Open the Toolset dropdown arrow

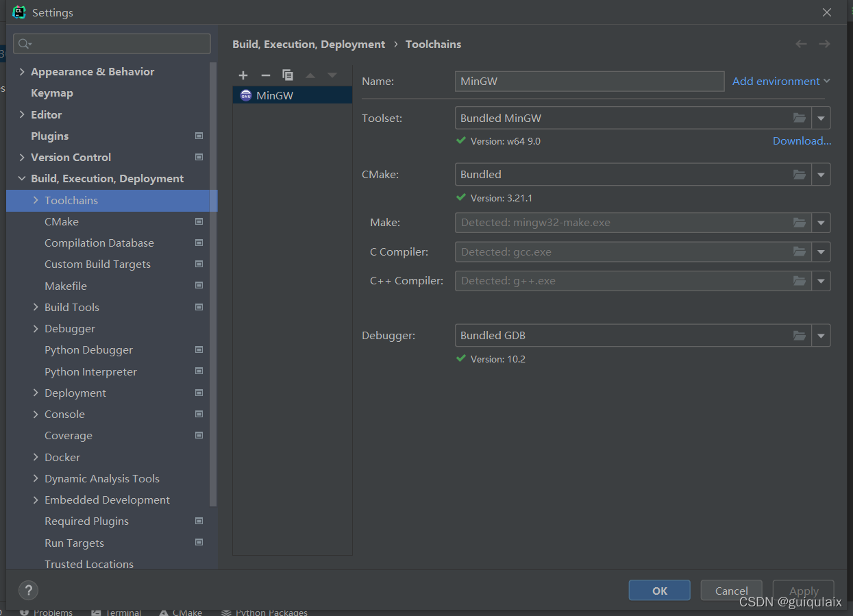coord(821,118)
